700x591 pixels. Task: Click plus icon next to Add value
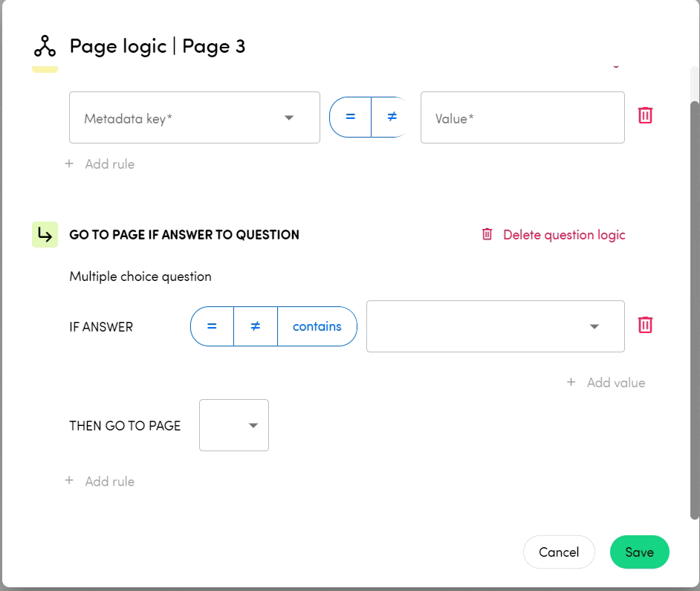(571, 382)
